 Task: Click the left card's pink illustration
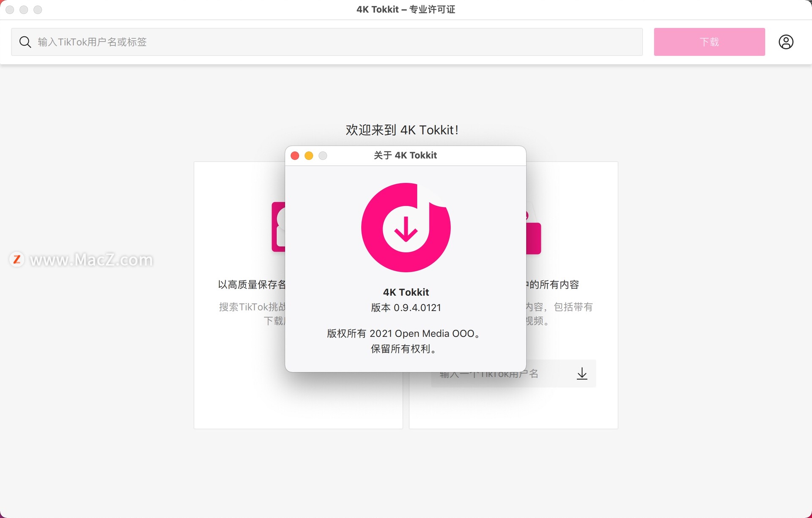[278, 227]
